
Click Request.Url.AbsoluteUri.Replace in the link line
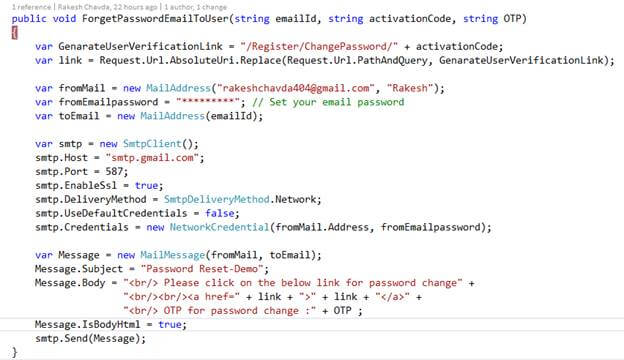coord(190,60)
